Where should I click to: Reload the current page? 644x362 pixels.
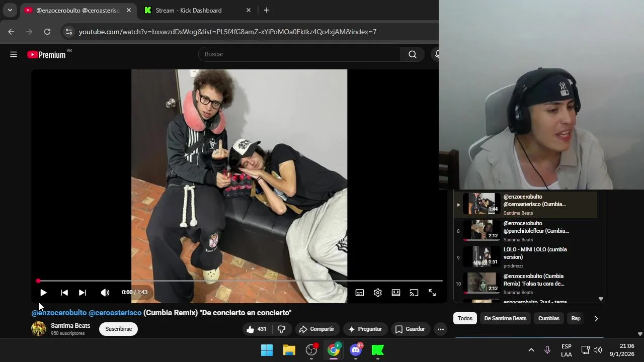(x=47, y=32)
